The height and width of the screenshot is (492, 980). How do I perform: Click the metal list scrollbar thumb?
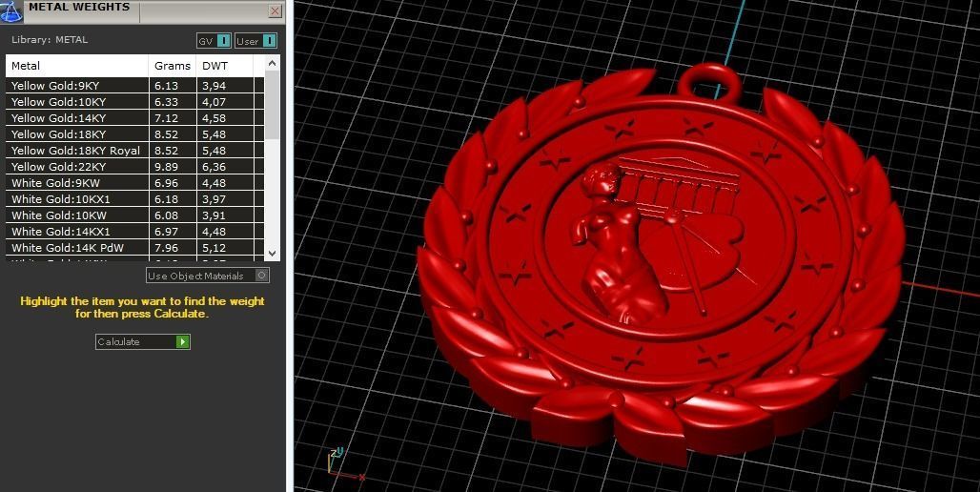pos(272,104)
